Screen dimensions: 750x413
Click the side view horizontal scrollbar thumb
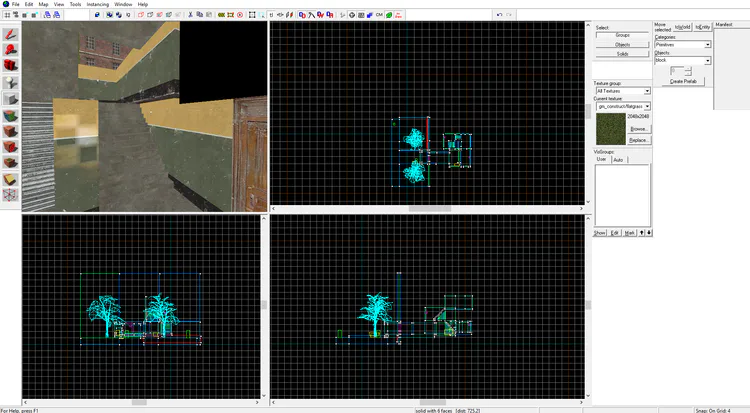(x=433, y=402)
